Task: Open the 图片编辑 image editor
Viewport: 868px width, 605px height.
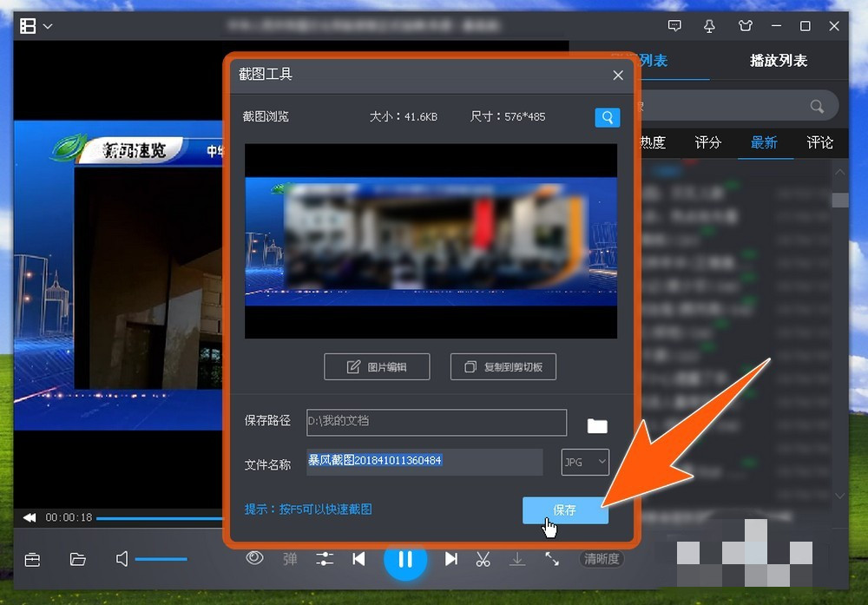Action: pos(377,367)
